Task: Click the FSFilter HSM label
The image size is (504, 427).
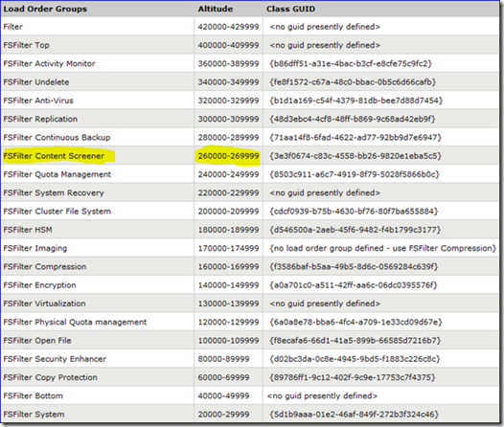Action: point(28,230)
